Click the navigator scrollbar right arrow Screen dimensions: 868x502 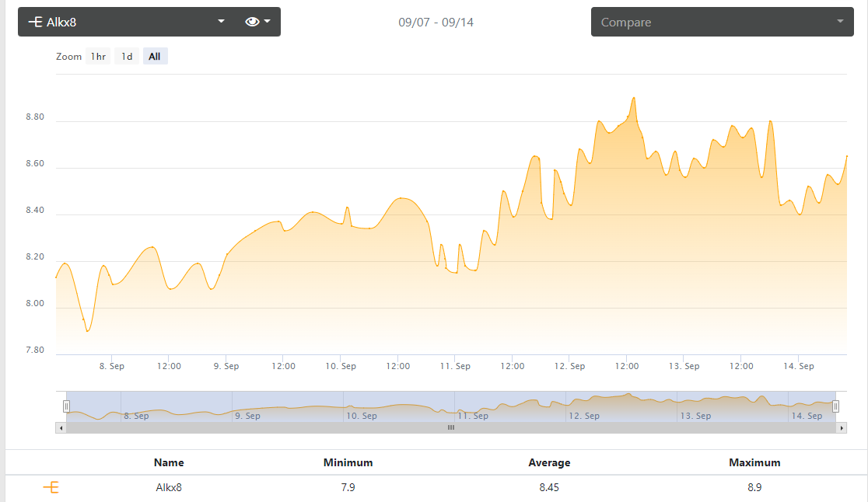842,428
